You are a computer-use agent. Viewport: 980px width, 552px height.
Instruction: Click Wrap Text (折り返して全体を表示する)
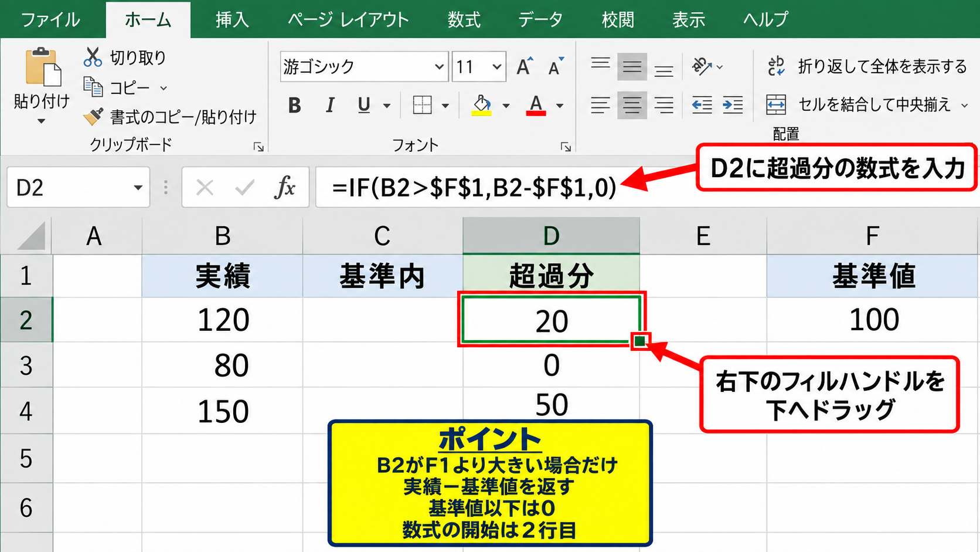(x=867, y=66)
